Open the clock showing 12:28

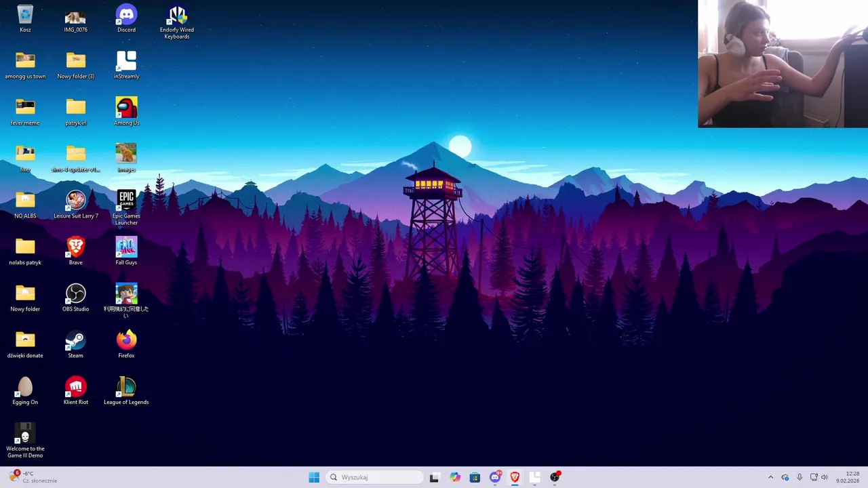coord(848,477)
